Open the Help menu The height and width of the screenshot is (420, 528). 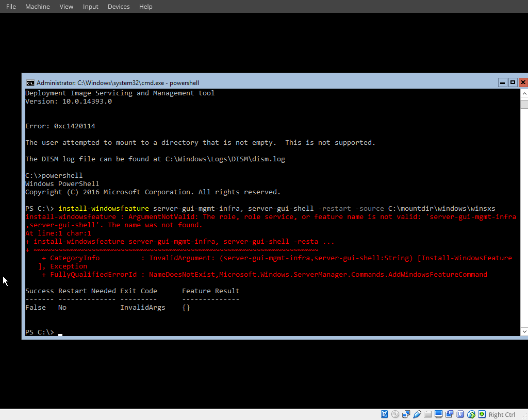point(145,6)
